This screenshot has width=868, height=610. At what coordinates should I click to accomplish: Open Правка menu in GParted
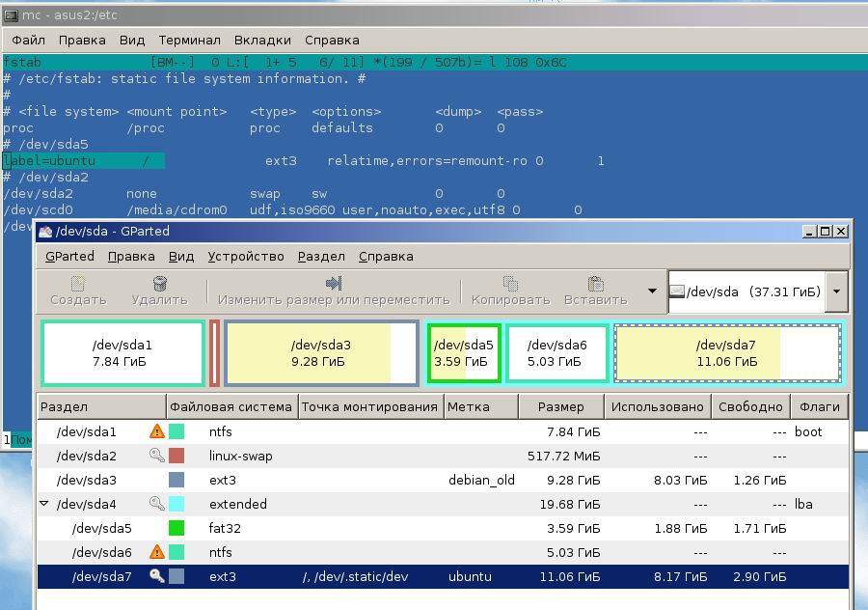(131, 257)
